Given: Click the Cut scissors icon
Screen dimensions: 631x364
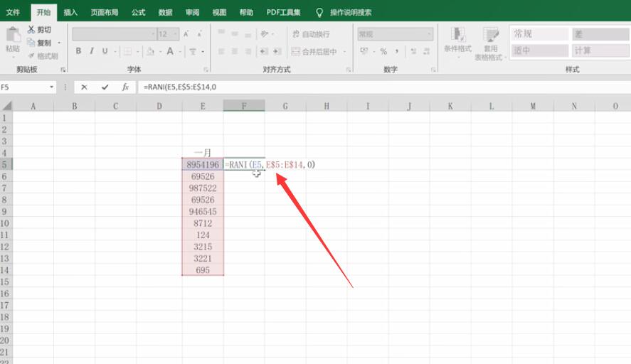Looking at the screenshot, I should click(x=31, y=29).
